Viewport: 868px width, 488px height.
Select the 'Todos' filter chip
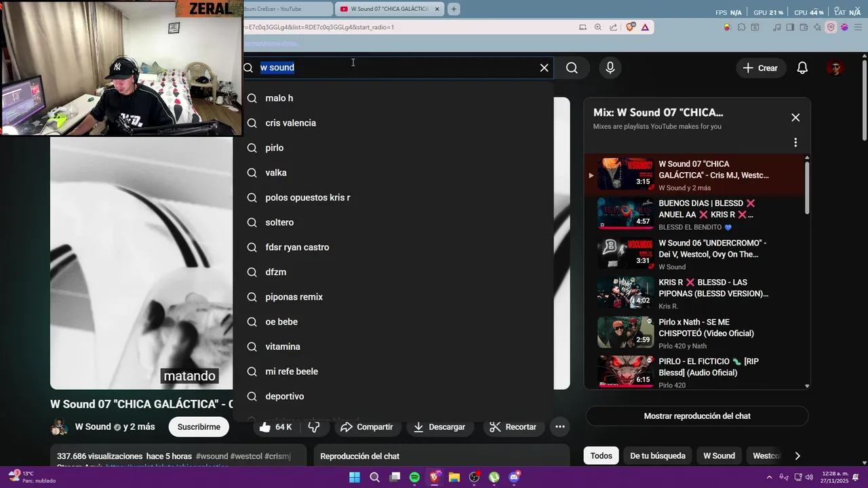click(601, 455)
